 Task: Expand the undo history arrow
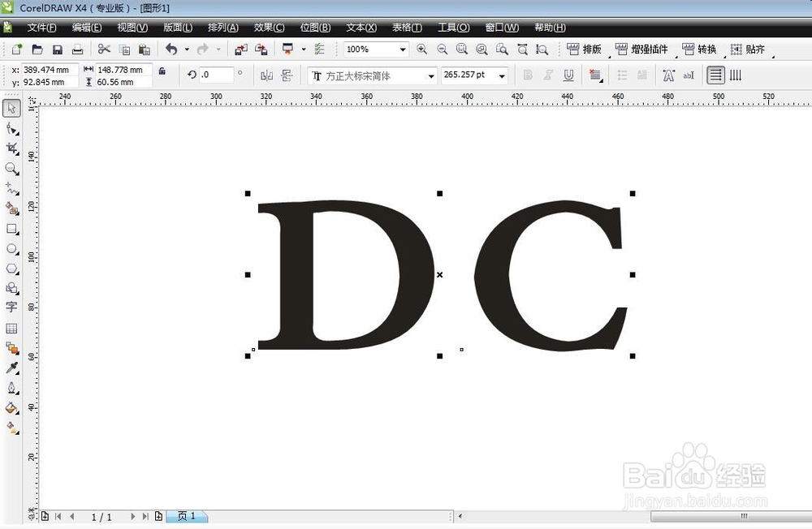click(187, 49)
